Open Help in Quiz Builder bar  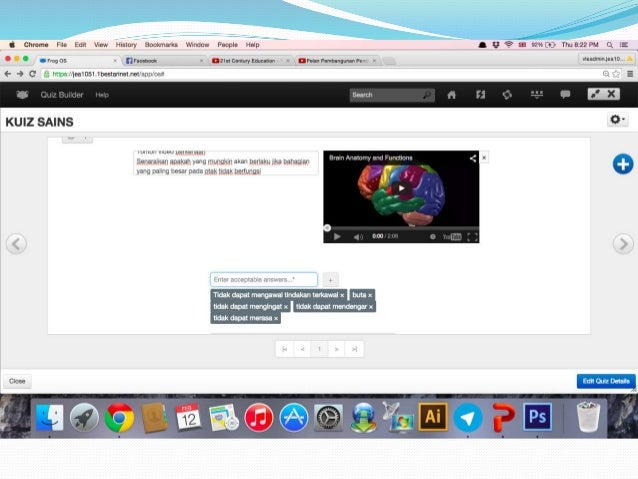pos(102,95)
